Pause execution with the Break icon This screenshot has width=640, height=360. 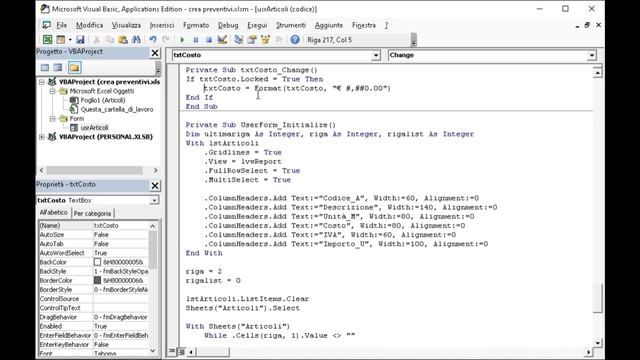point(196,40)
